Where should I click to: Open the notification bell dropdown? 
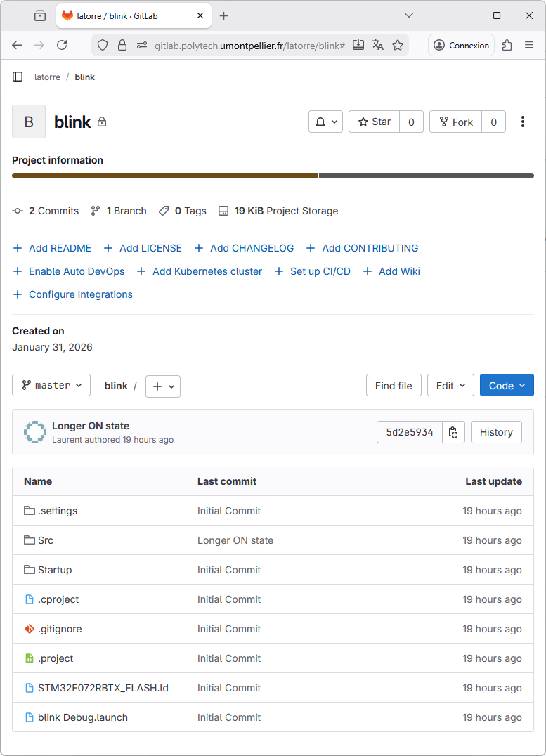pos(326,122)
